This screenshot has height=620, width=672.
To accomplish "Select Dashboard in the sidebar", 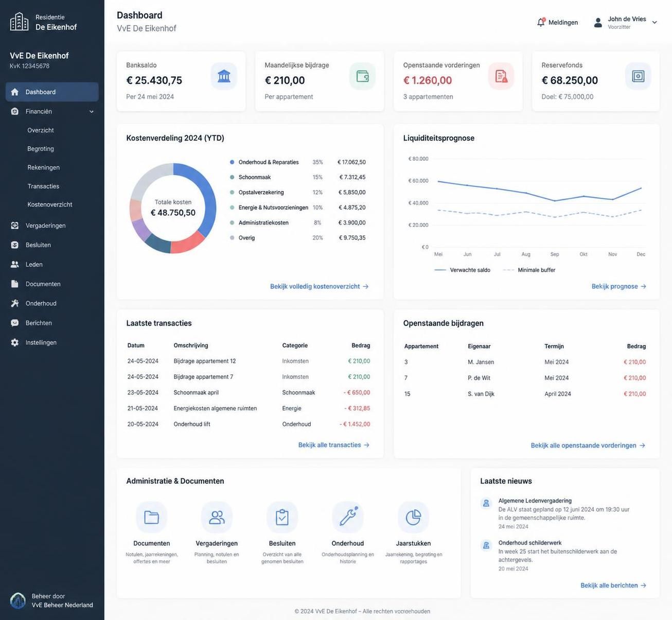I will click(x=52, y=92).
